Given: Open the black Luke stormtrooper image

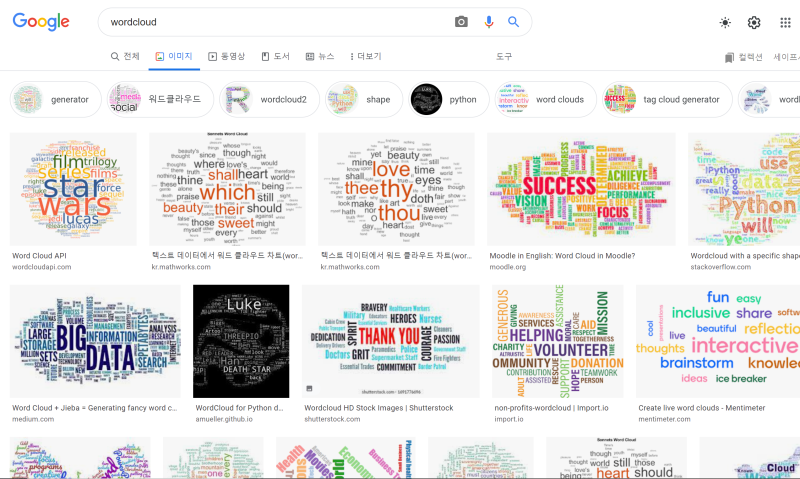Looking at the screenshot, I should 241,341.
